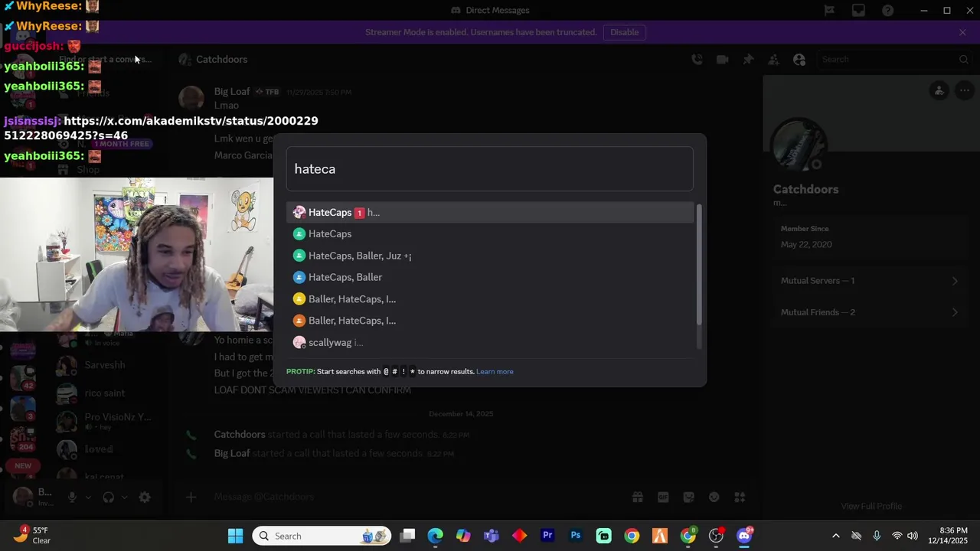Click quick switcher results scrollbar
This screenshot has width=980, height=551.
pos(699,265)
